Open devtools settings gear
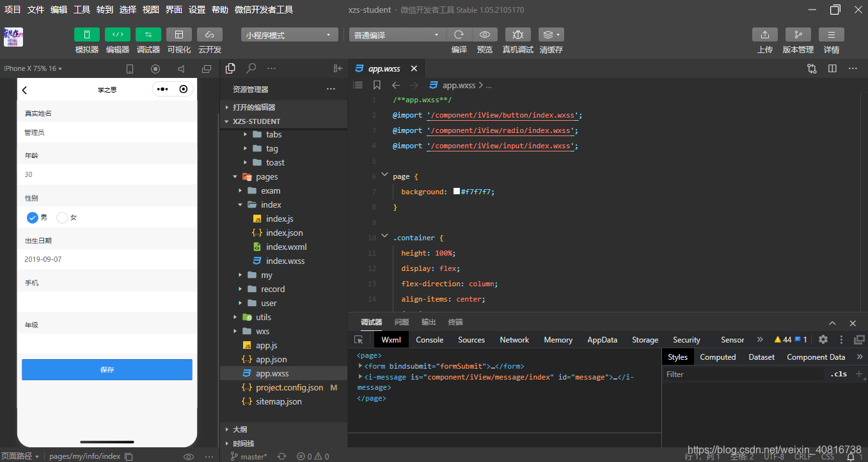 pos(823,340)
